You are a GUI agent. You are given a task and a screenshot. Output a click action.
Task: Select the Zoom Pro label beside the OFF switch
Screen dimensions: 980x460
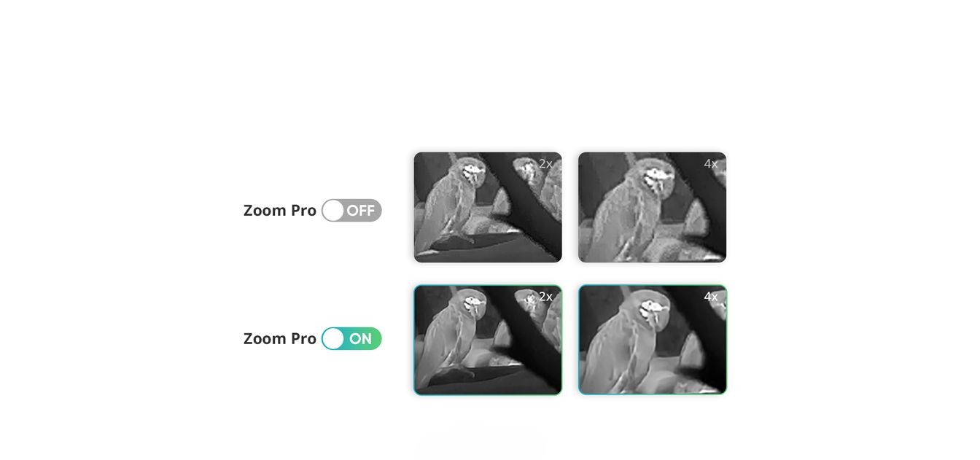[x=280, y=210]
